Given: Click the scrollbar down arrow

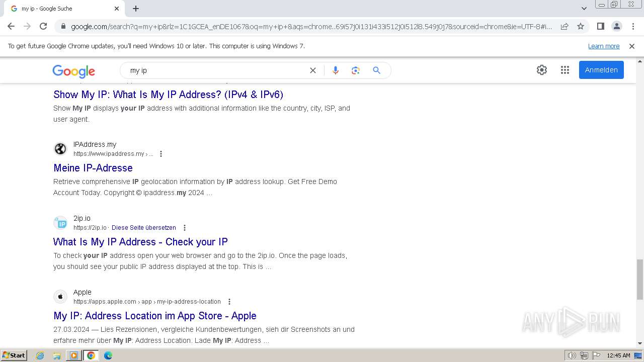Looking at the screenshot, I should 639,343.
